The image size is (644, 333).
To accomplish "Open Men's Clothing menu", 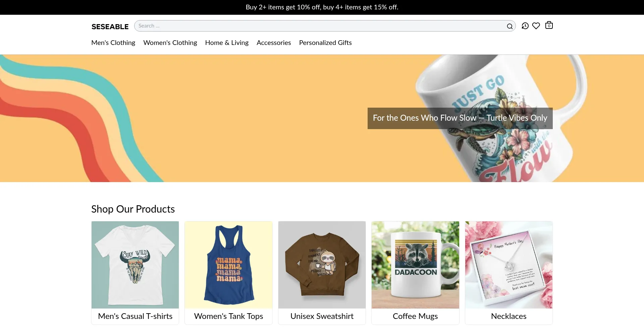I will (x=113, y=43).
